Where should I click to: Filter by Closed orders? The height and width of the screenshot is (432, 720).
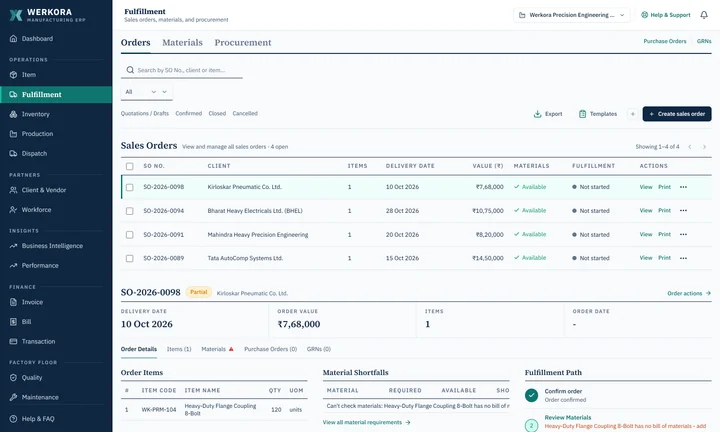(x=217, y=113)
